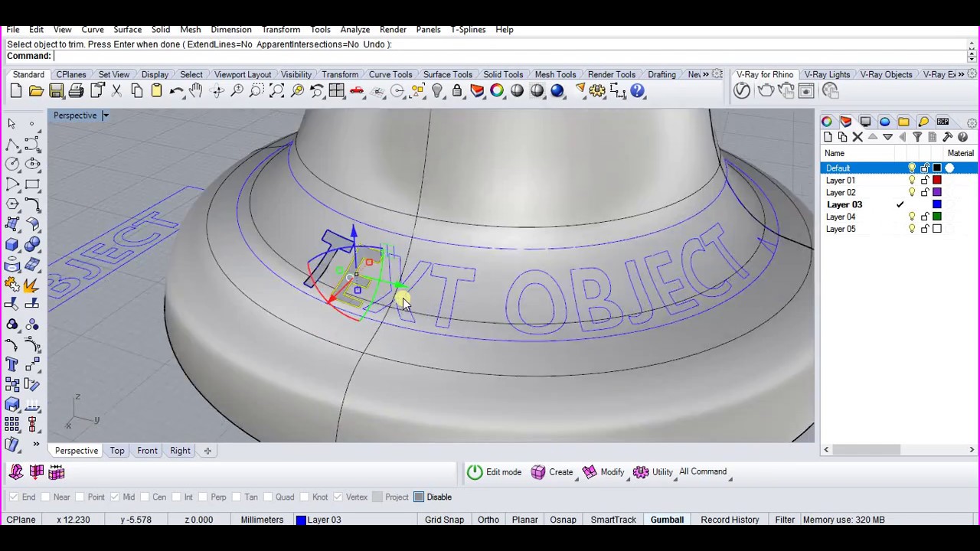Viewport: 980px width, 551px height.
Task: Switch to Surface Tools toolbar tab
Action: 448,74
